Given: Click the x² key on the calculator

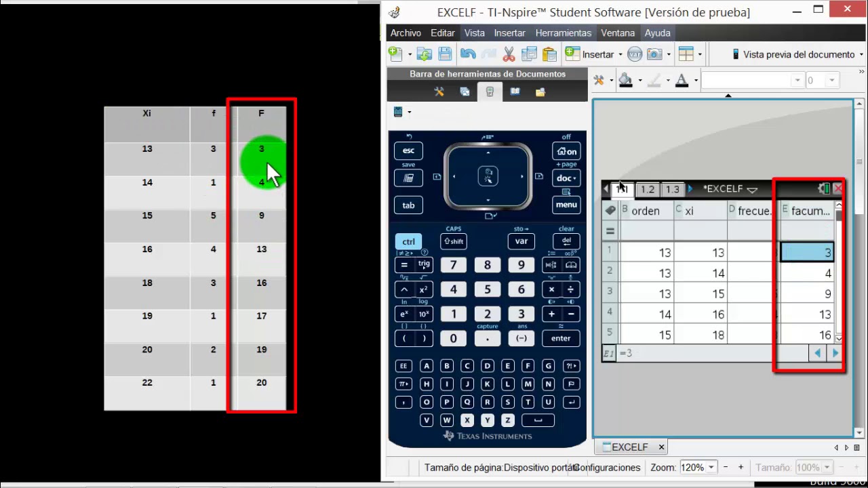Looking at the screenshot, I should click(x=424, y=289).
